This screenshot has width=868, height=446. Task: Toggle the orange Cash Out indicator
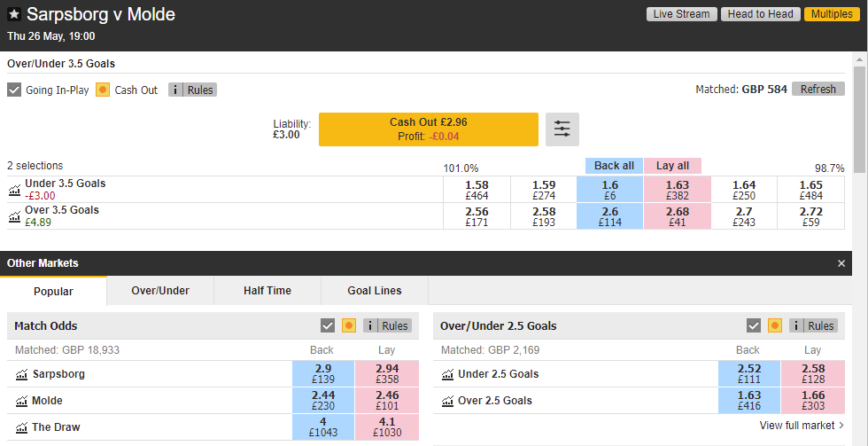(x=103, y=90)
